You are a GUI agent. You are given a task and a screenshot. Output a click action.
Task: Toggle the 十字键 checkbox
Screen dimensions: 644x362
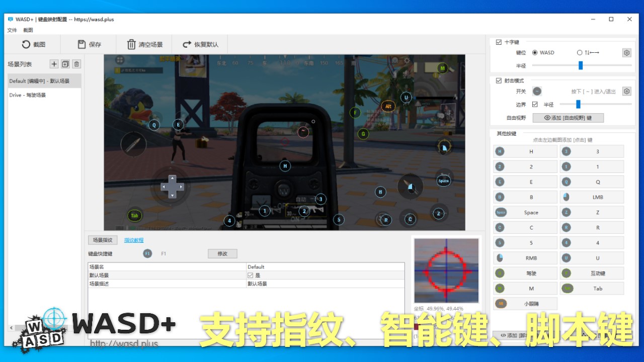click(x=499, y=42)
